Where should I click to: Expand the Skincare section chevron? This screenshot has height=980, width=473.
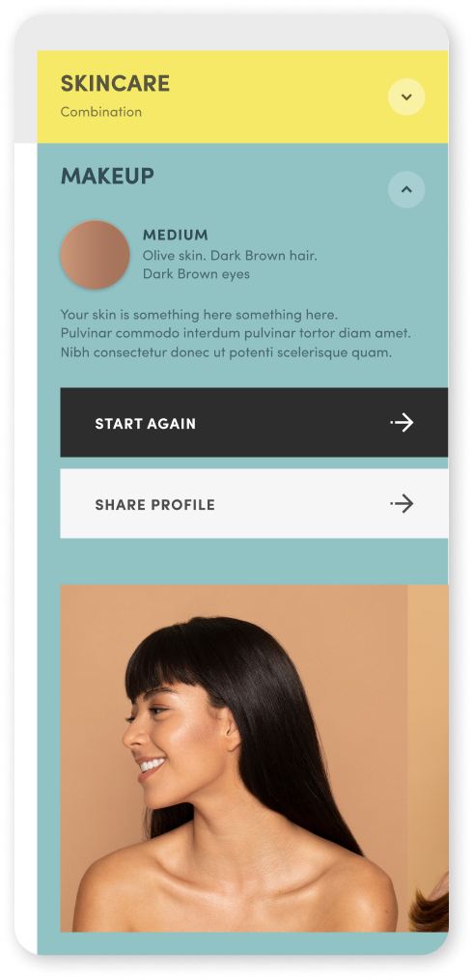pos(406,97)
